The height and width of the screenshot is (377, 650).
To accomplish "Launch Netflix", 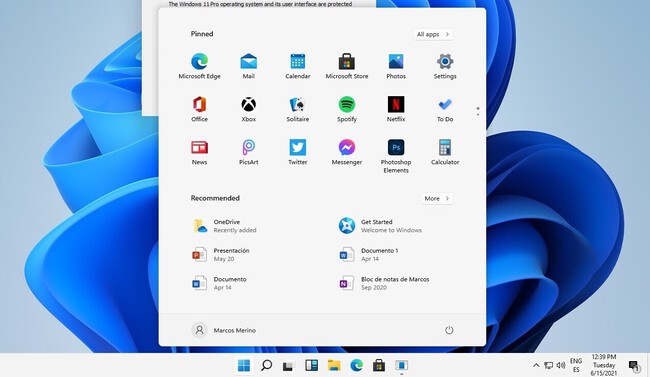I will pos(396,109).
